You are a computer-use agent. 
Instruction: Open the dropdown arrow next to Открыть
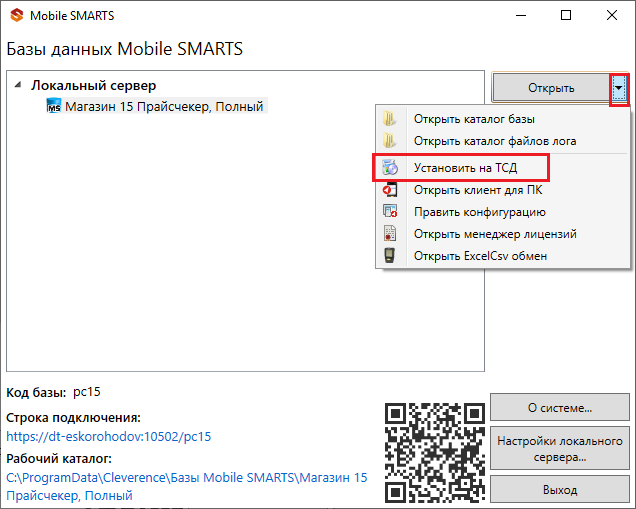[619, 88]
